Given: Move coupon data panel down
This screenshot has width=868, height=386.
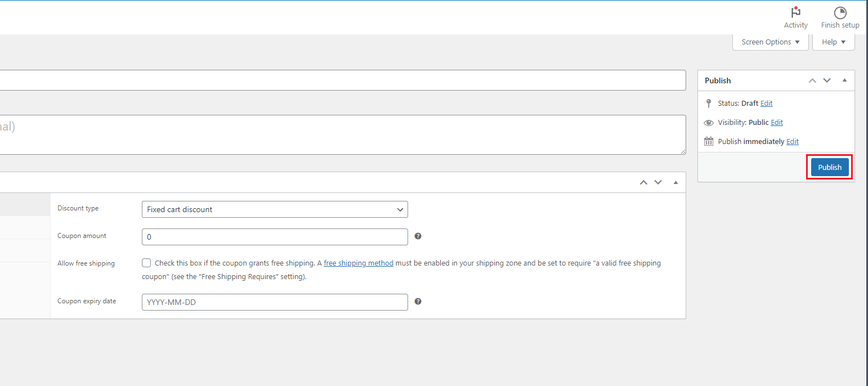Looking at the screenshot, I should click(x=658, y=182).
